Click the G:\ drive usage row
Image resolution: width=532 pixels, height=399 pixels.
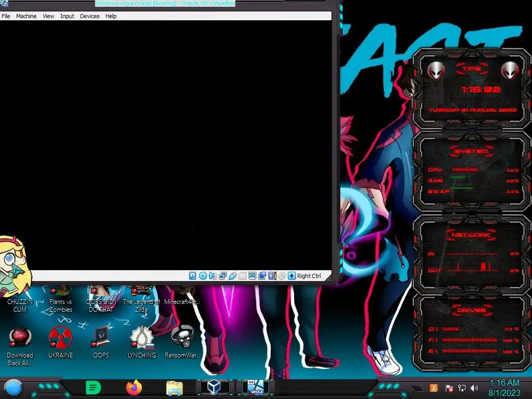[473, 351]
